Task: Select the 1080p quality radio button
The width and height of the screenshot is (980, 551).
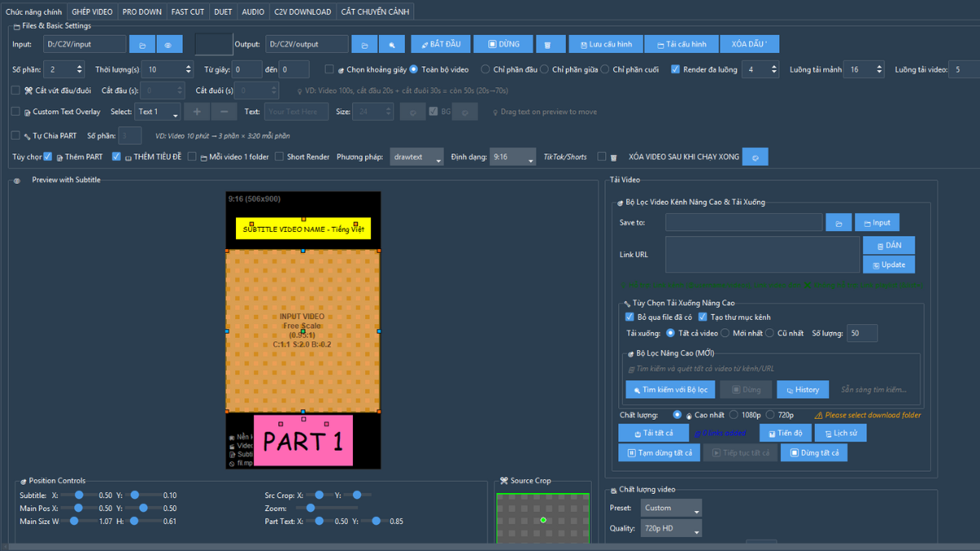Action: coord(733,415)
